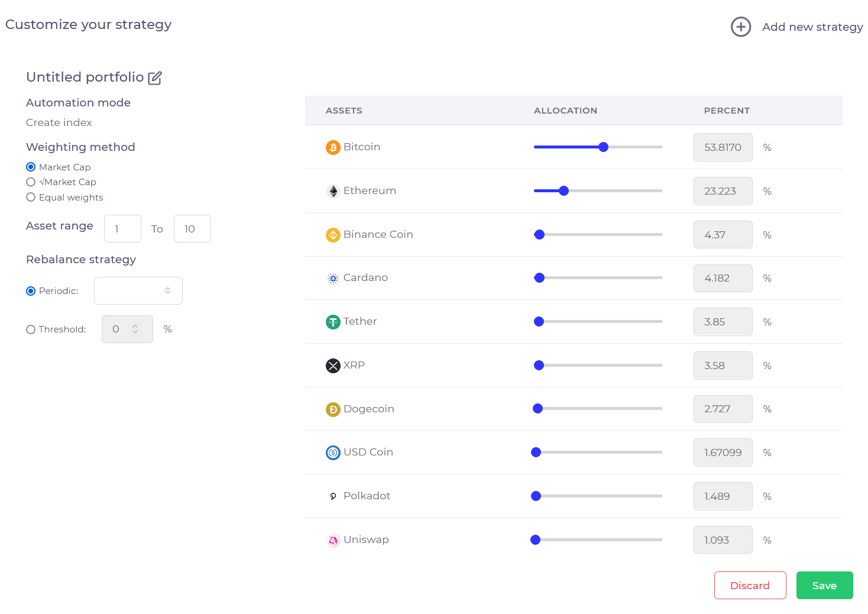Viewport: 868px width, 614px height.
Task: Click the Polkadot allocation slider
Action: click(597, 496)
